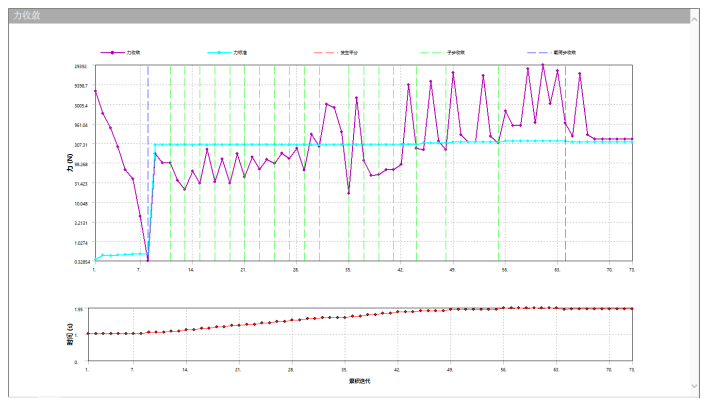Screen dimensions: 704x406
Task: Select the green dashed 子步收敛 legend entry
Action: point(443,53)
